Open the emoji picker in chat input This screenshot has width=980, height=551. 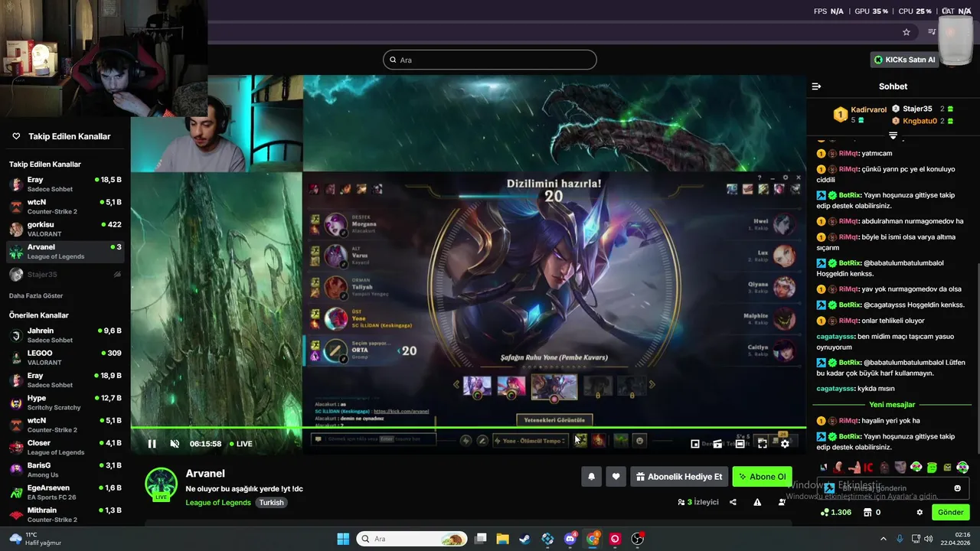[x=957, y=488]
